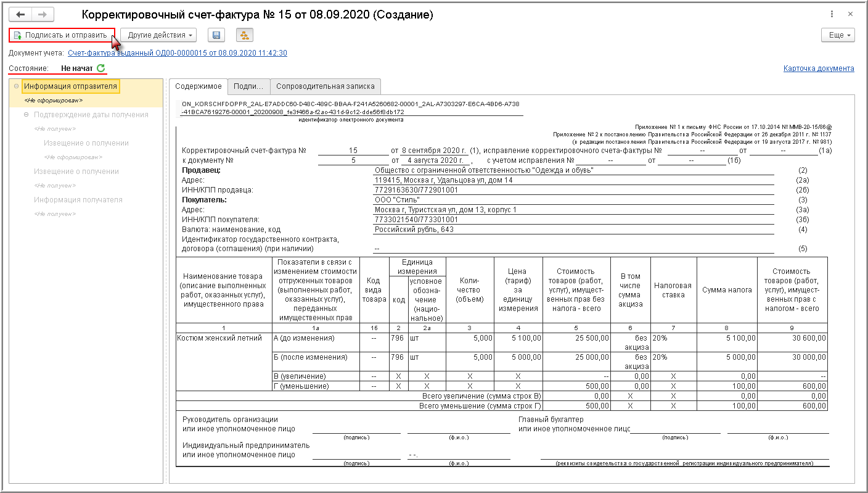The image size is (868, 493).
Task: Select Подтверждение даты получения tree item
Action: tap(91, 115)
